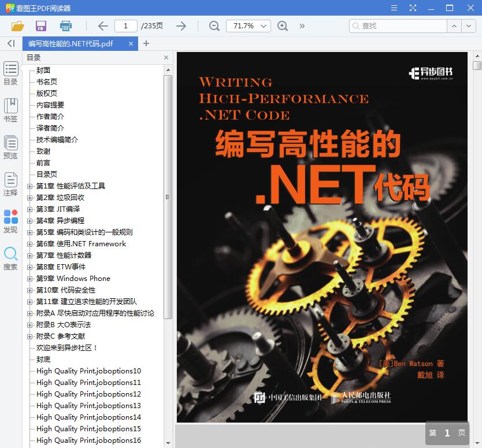482x448 pixels.
Task: Expand 第3章 JIT编译 node
Action: pyautogui.click(x=29, y=209)
